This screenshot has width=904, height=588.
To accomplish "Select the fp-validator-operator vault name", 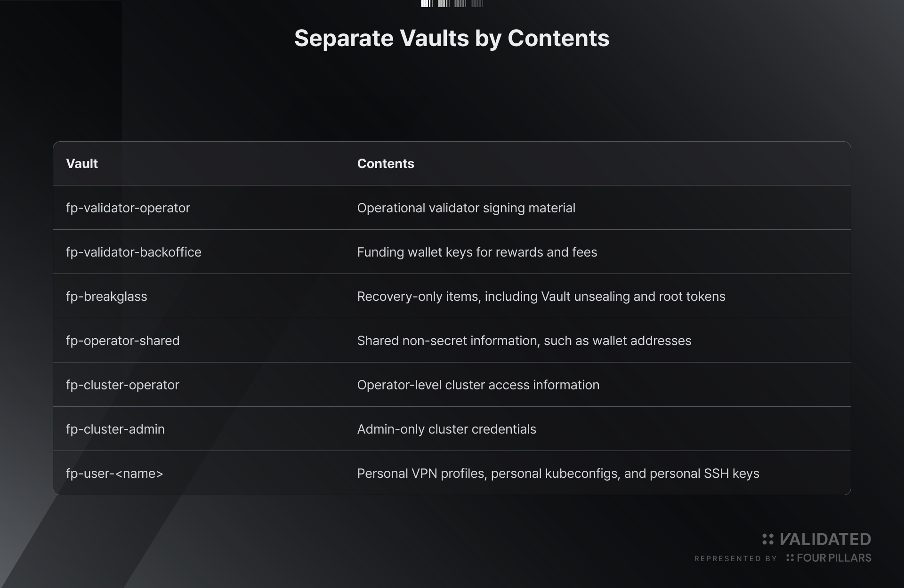I will coord(128,208).
